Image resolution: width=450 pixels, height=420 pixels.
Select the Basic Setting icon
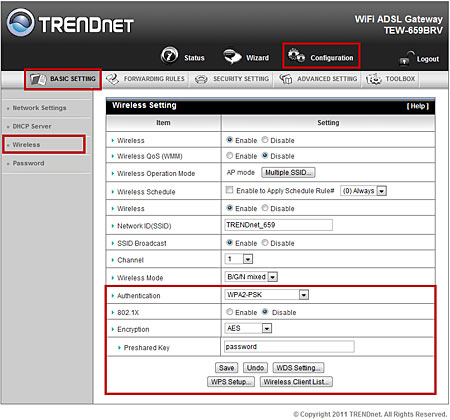pyautogui.click(x=38, y=79)
